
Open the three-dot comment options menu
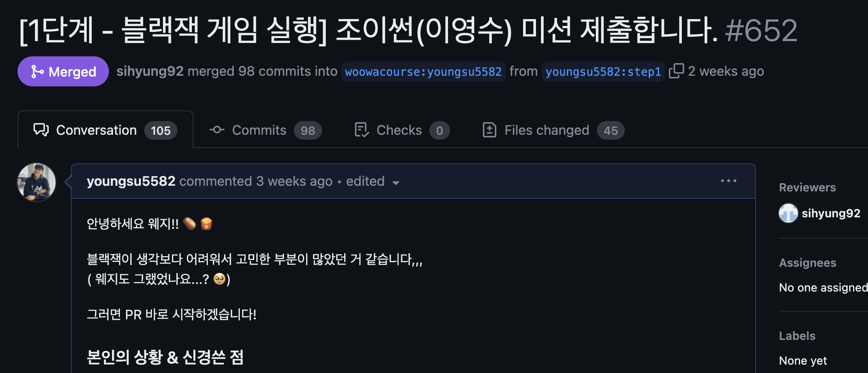point(728,181)
